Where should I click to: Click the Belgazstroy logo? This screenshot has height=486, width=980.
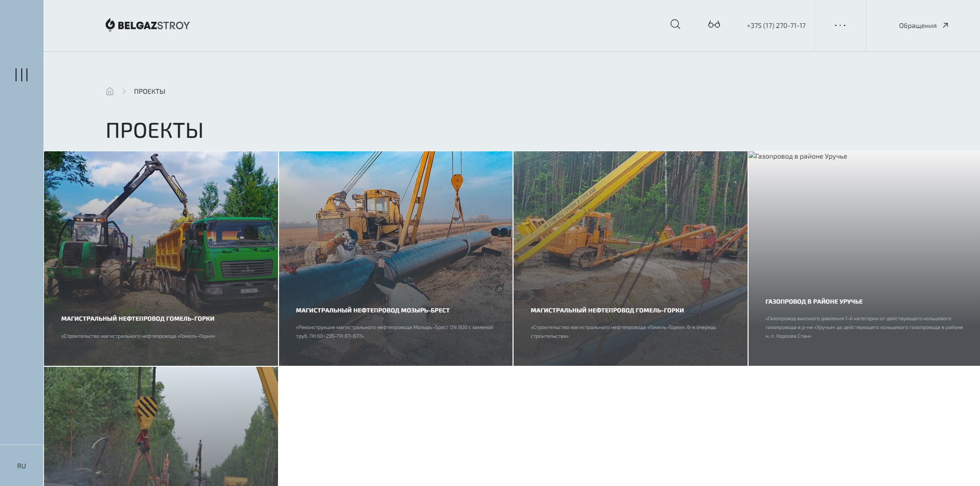pos(148,25)
